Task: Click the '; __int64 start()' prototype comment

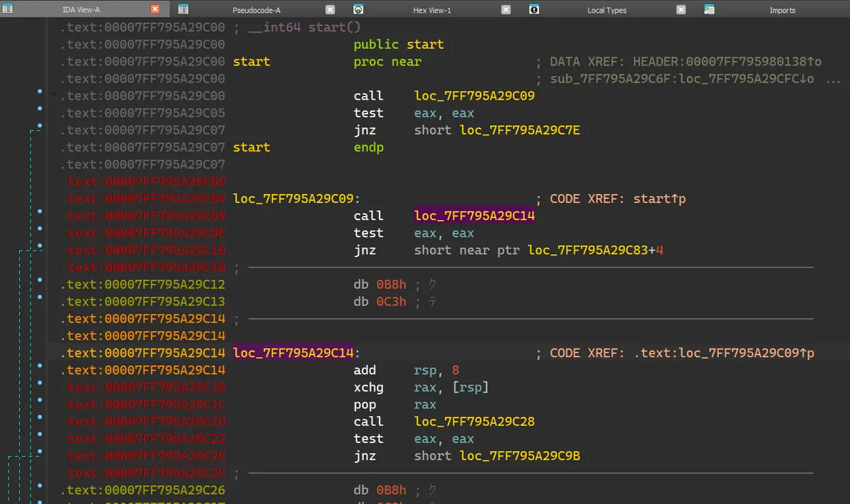Action: tap(297, 28)
